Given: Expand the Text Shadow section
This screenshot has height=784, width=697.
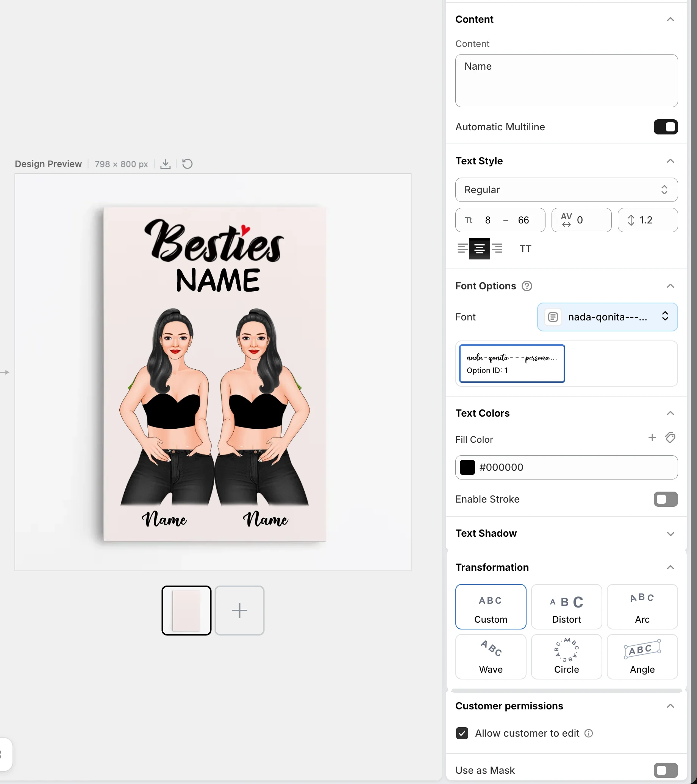Looking at the screenshot, I should point(670,534).
